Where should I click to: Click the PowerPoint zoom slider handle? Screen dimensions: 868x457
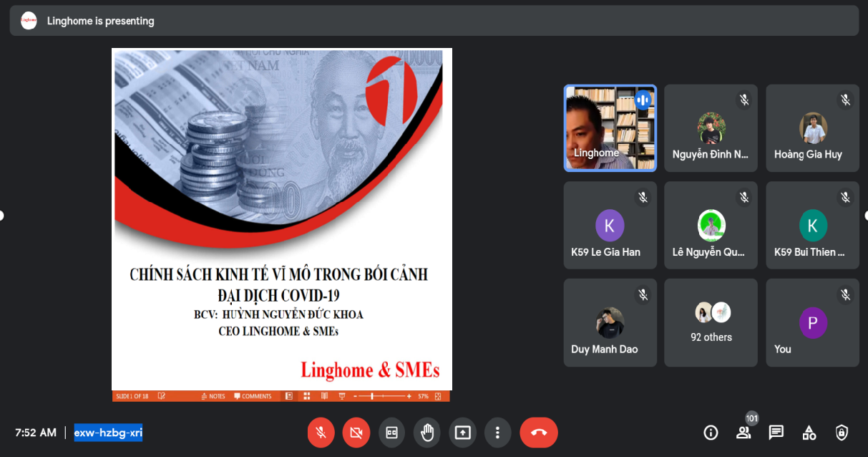click(x=372, y=396)
